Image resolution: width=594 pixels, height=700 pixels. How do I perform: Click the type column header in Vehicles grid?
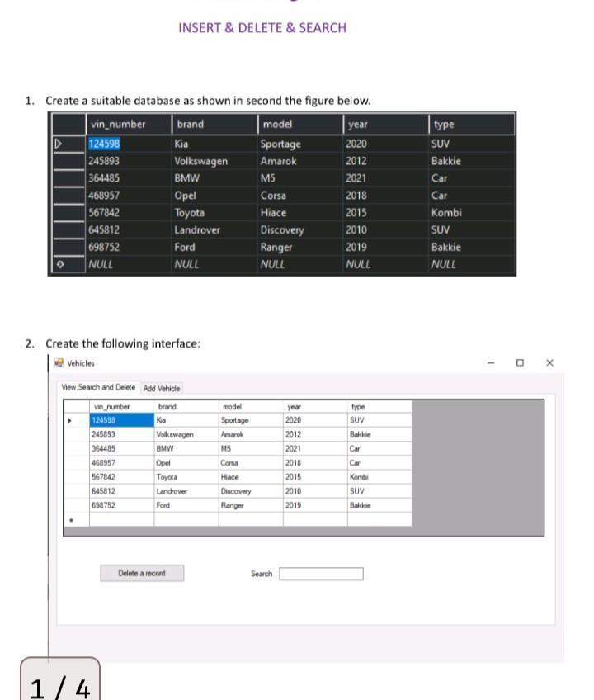click(x=379, y=407)
